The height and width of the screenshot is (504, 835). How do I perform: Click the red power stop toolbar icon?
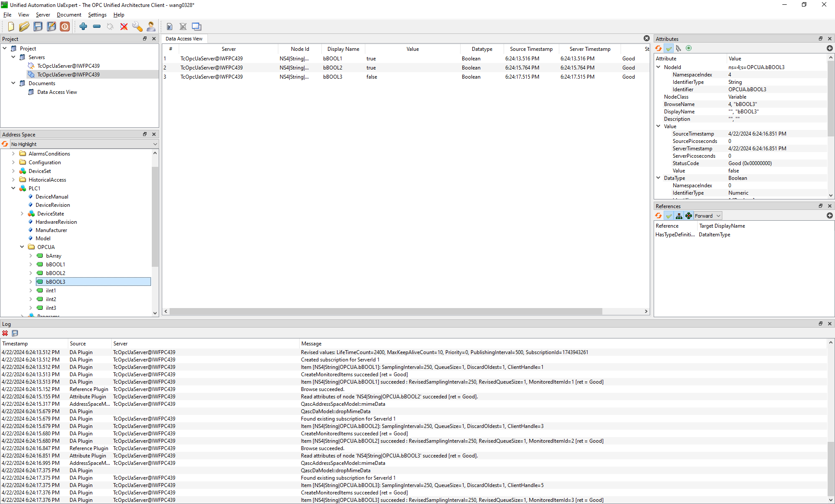click(65, 27)
